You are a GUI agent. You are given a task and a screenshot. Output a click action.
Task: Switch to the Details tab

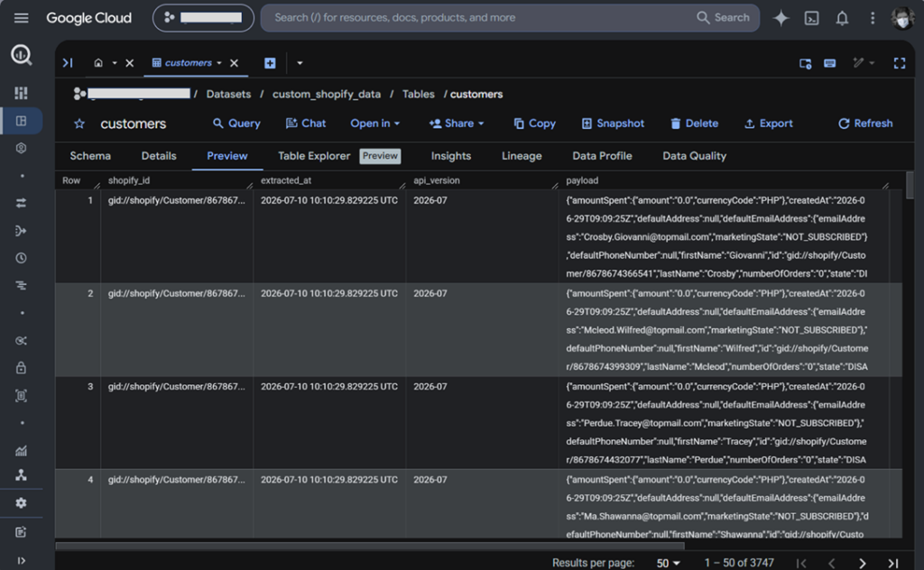pos(159,156)
